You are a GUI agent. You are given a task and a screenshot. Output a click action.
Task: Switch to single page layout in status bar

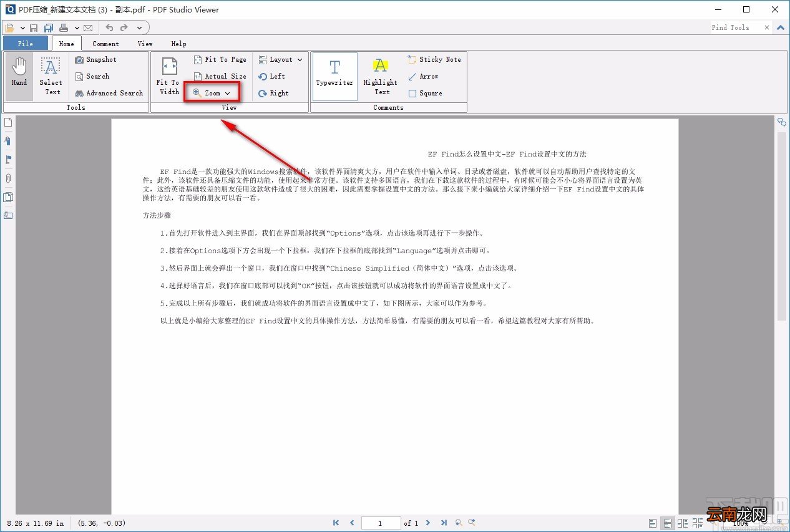(653, 523)
